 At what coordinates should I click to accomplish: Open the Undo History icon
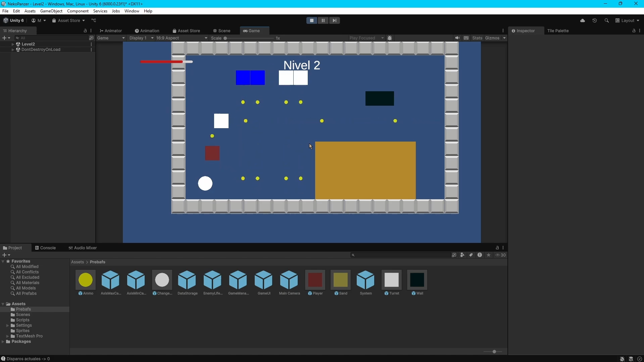594,20
